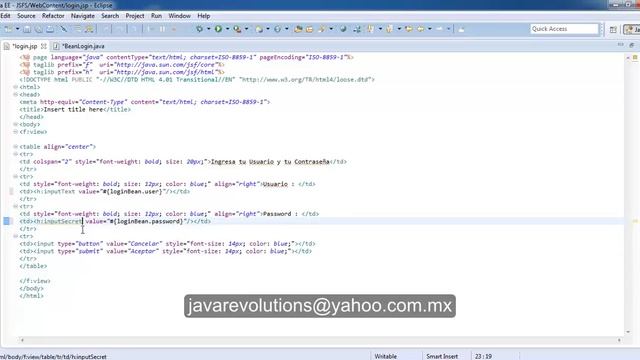This screenshot has width=640, height=360.
Task: Open the Project menu
Action: [135, 16]
